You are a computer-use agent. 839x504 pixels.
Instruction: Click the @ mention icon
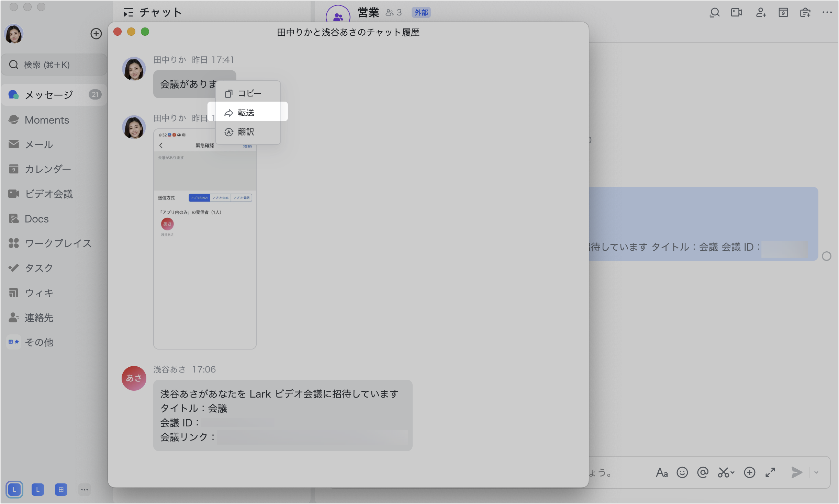[703, 473]
